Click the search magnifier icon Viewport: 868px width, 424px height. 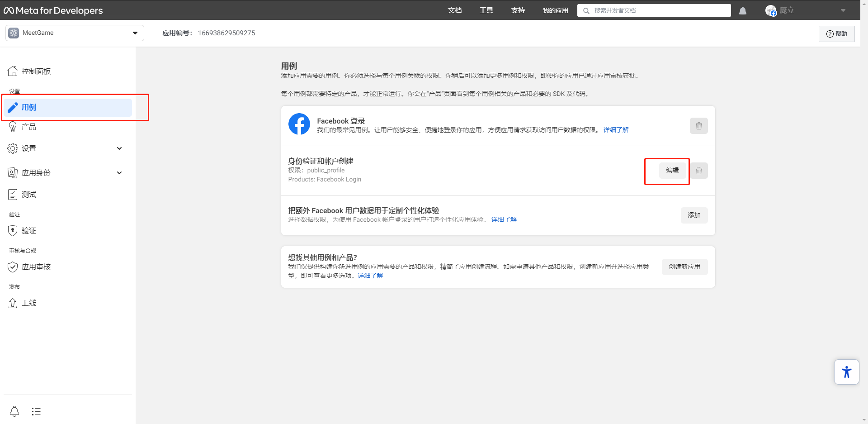pos(586,10)
